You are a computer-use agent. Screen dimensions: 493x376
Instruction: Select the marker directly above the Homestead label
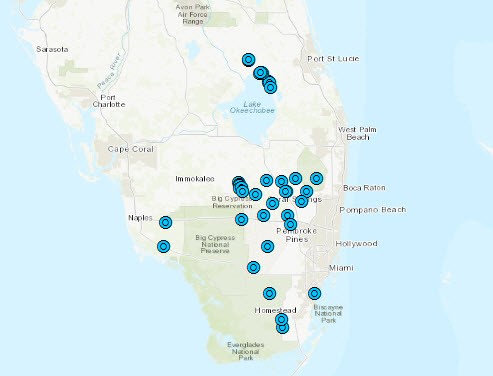click(x=269, y=293)
